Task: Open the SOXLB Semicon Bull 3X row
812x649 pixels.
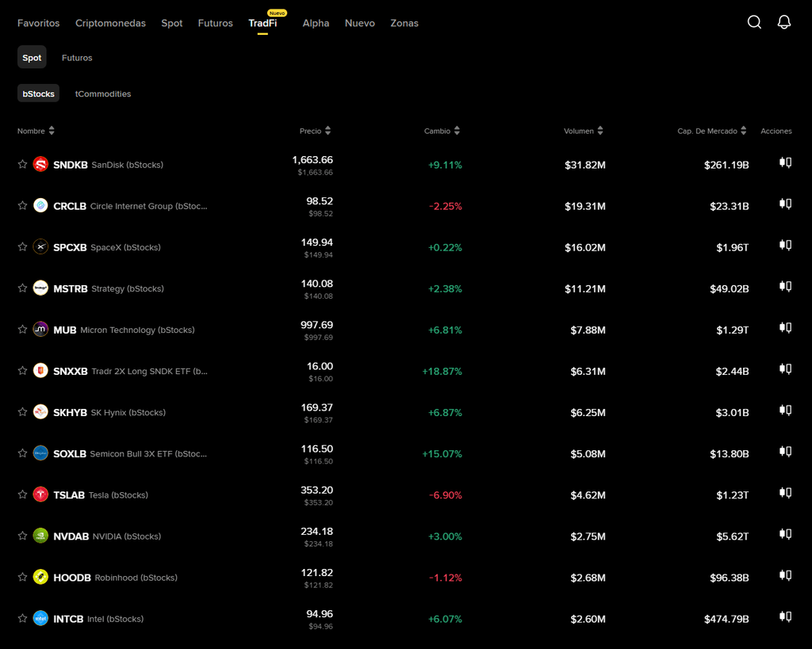Action: click(404, 454)
